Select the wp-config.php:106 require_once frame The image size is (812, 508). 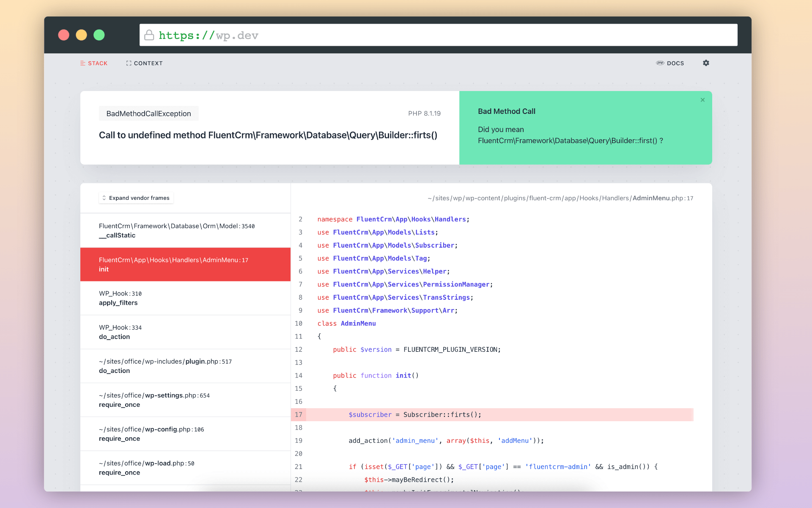[185, 433]
